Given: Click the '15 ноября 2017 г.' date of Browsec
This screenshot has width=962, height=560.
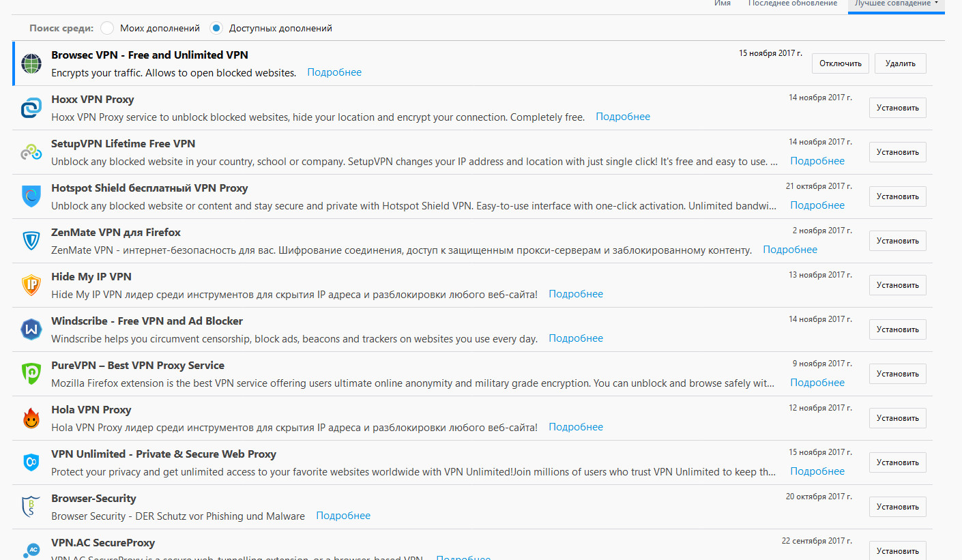Looking at the screenshot, I should point(770,53).
